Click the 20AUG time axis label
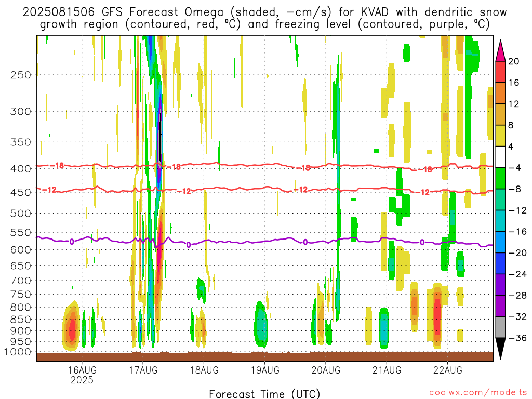 point(326,370)
